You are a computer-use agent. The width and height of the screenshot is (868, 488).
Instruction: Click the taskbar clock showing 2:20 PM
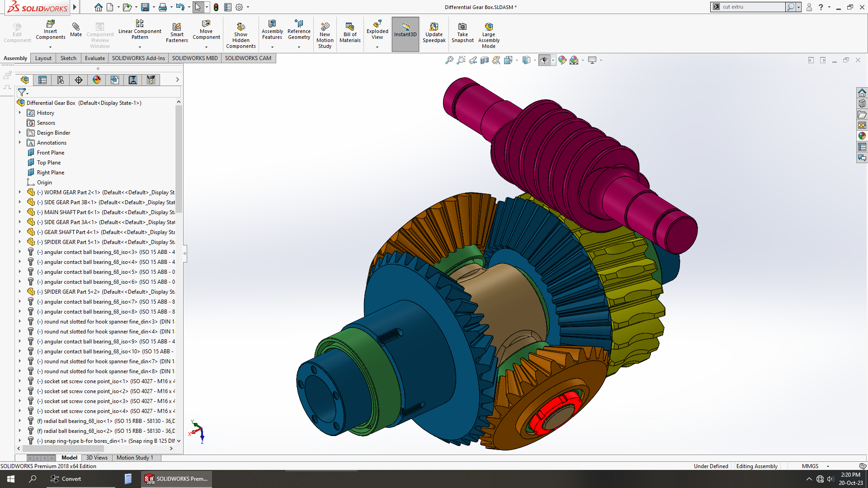tap(850, 479)
